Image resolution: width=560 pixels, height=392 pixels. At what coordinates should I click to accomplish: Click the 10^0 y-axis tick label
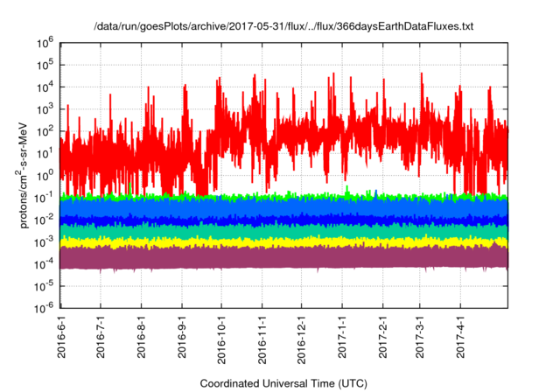click(45, 176)
